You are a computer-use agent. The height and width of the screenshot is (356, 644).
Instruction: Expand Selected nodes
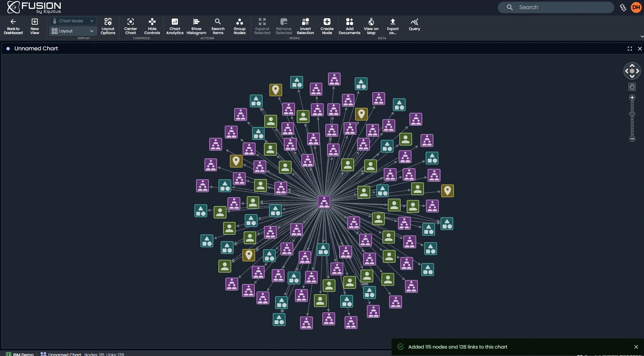[262, 26]
